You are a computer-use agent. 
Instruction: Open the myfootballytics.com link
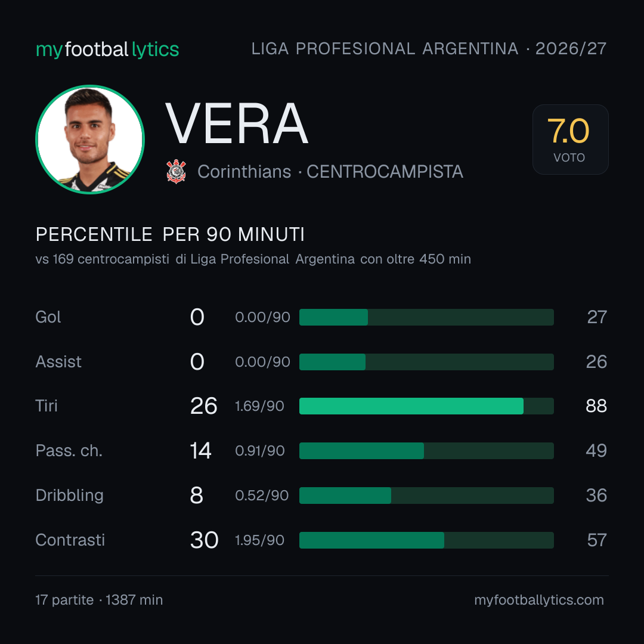tap(539, 600)
